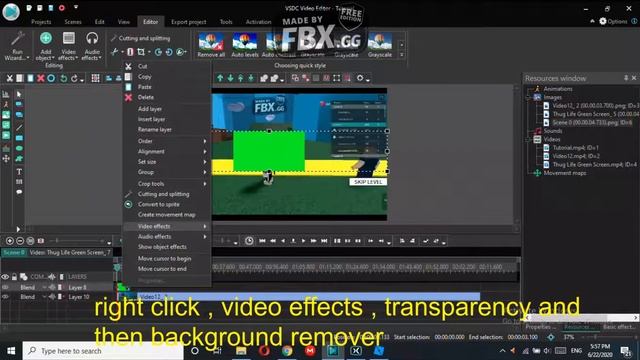Click the Add object button
Viewport: 640px width, 360px height.
click(46, 46)
